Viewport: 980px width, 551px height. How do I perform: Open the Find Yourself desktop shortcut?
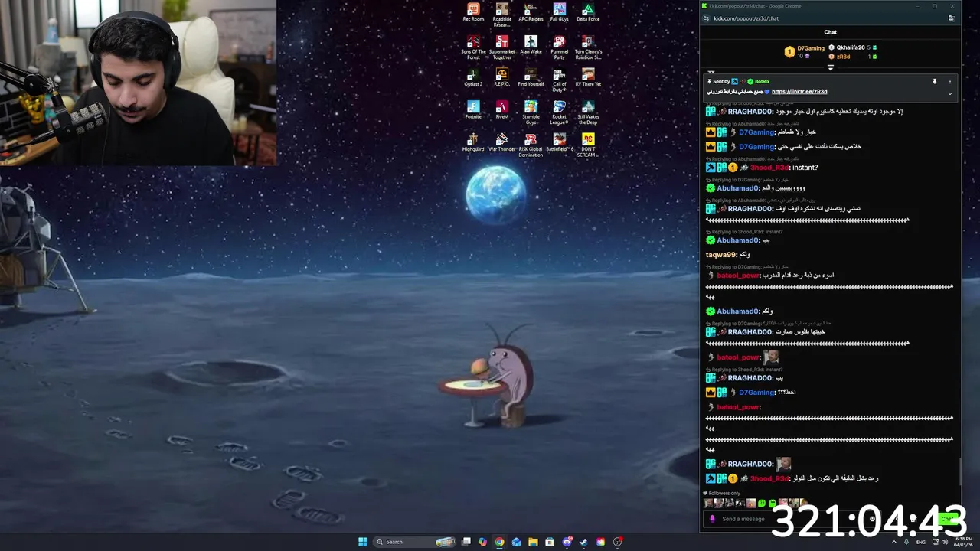(531, 77)
